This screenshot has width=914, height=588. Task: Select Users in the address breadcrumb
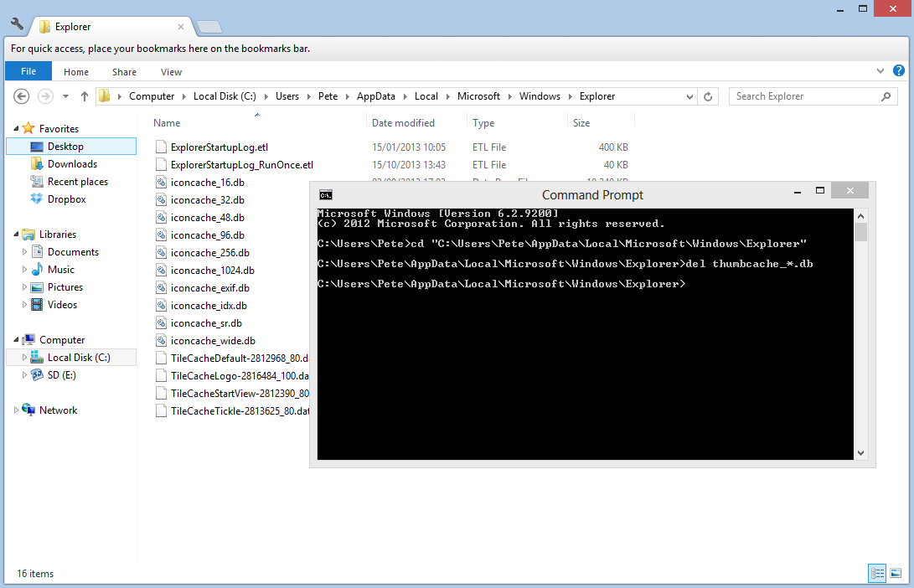click(x=287, y=96)
